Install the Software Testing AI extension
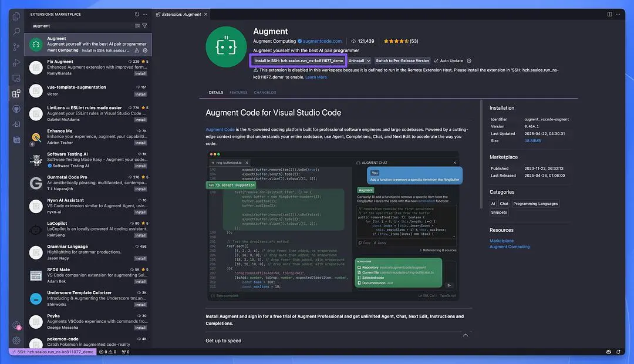The height and width of the screenshot is (364, 634). click(140, 166)
